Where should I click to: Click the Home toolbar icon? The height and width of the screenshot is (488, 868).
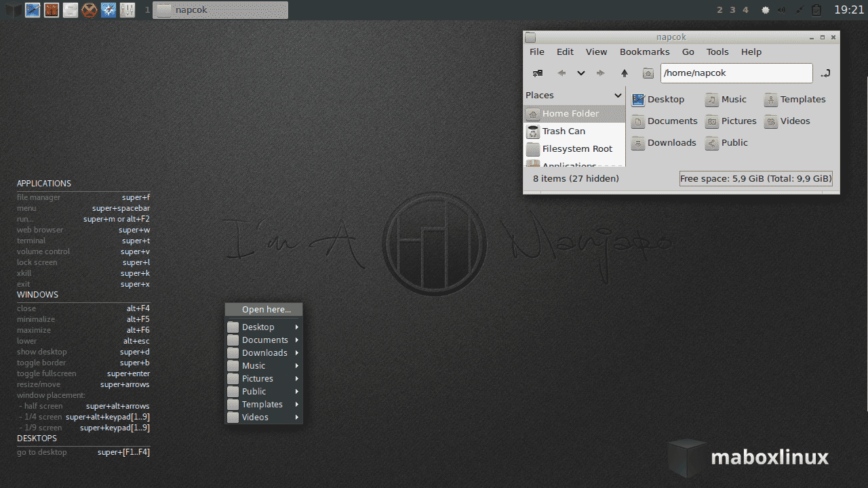(648, 73)
